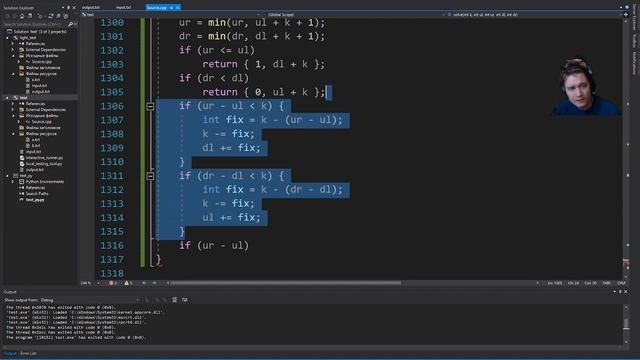Click Output panel vertical scrollbar thumb
This screenshot has height=360, width=640.
(x=626, y=324)
